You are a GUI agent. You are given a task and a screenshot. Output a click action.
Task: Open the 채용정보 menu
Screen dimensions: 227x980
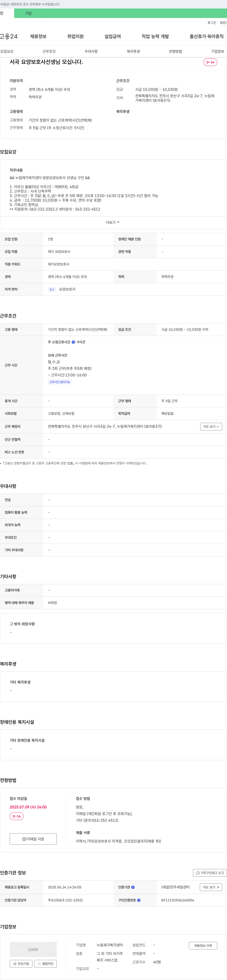38,36
